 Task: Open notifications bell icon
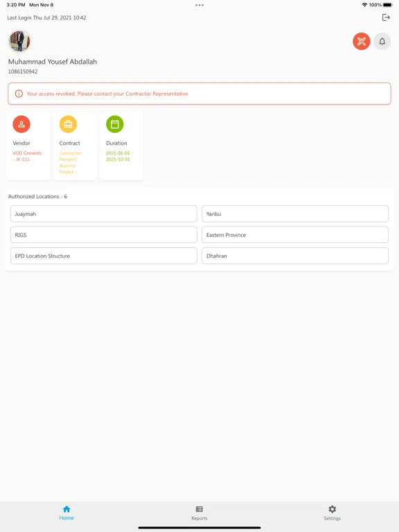(382, 42)
